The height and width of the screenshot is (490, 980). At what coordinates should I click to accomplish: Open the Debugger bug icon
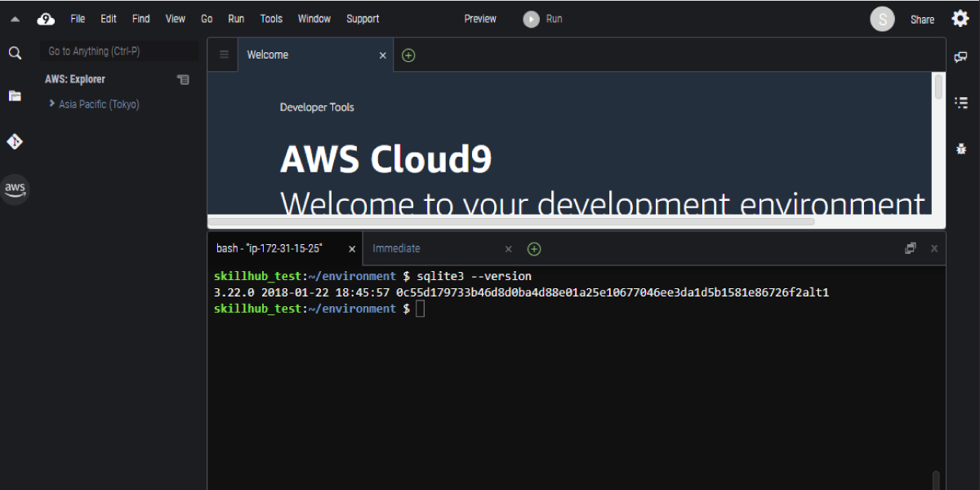pos(961,149)
